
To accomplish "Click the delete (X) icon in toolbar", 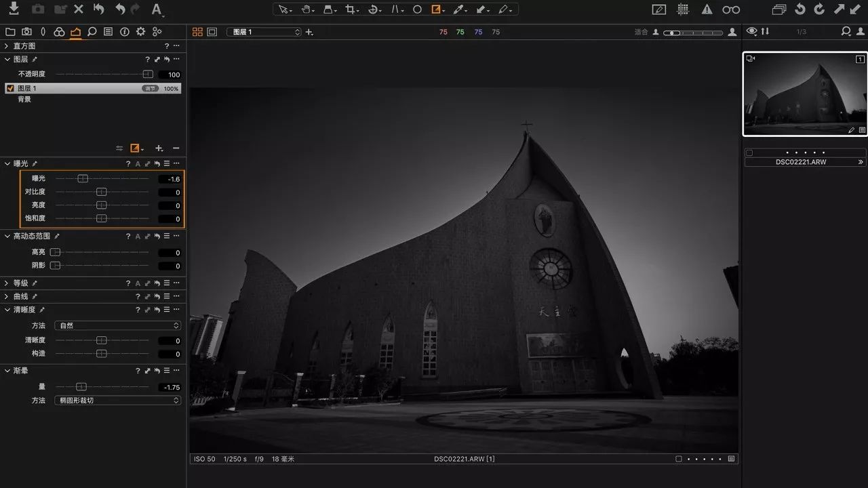I will tap(79, 9).
